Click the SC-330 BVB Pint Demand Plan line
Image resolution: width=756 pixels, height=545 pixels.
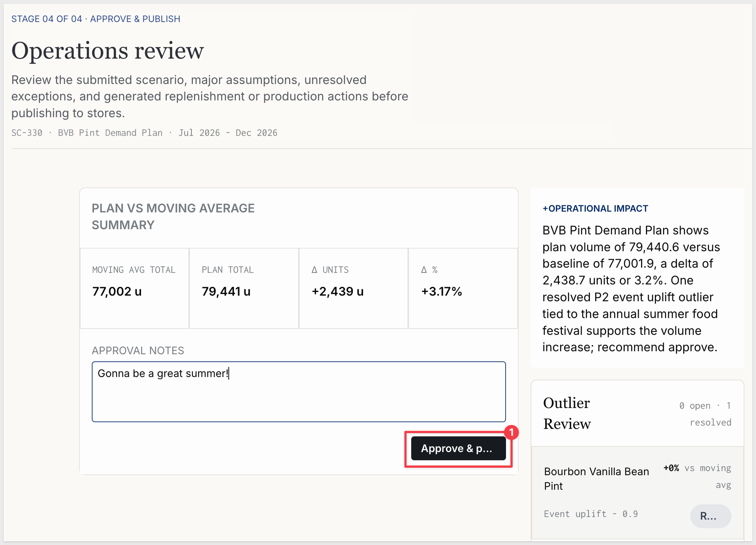144,133
